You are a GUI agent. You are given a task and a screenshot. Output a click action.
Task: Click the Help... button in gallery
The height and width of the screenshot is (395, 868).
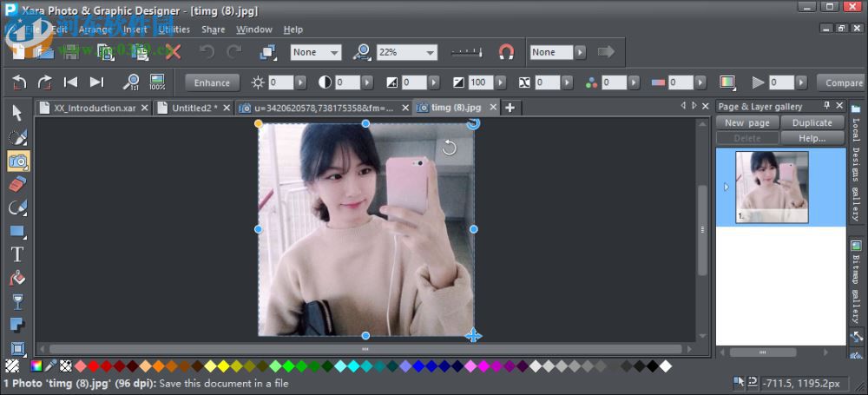click(812, 138)
